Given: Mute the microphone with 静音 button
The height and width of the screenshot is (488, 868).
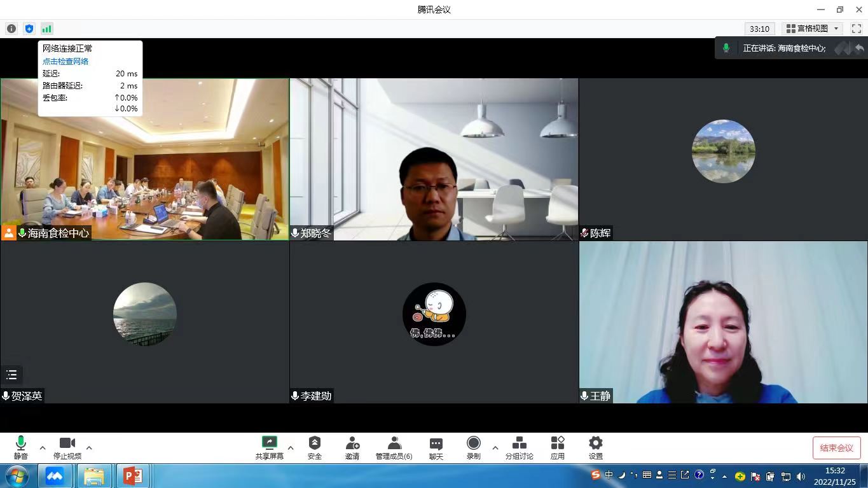Looking at the screenshot, I should tap(21, 448).
